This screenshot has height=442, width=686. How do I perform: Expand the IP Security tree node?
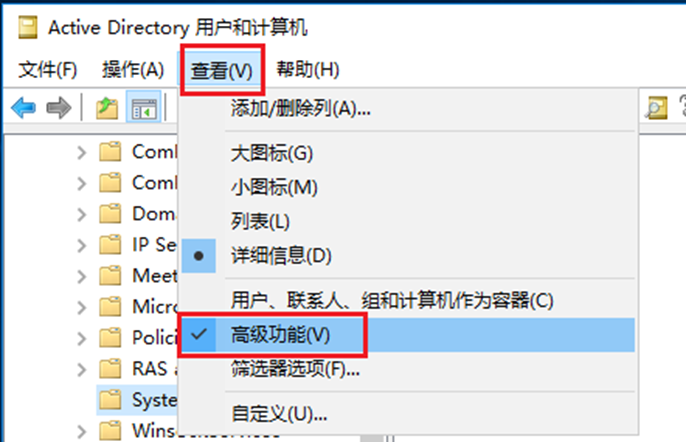pos(83,244)
